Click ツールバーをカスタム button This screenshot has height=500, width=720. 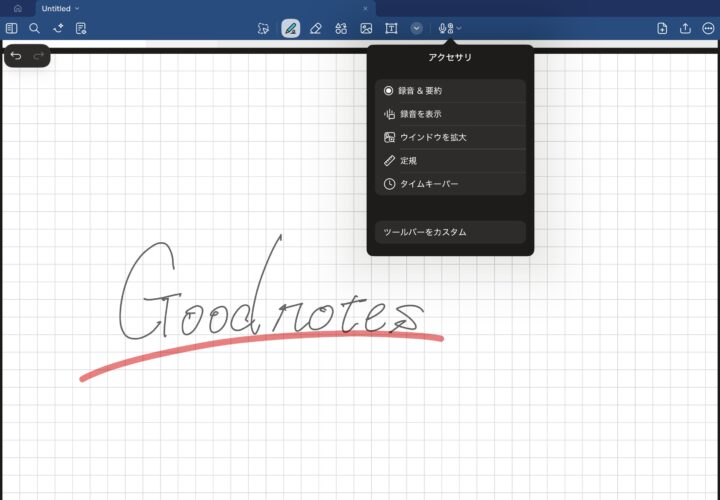pos(450,232)
